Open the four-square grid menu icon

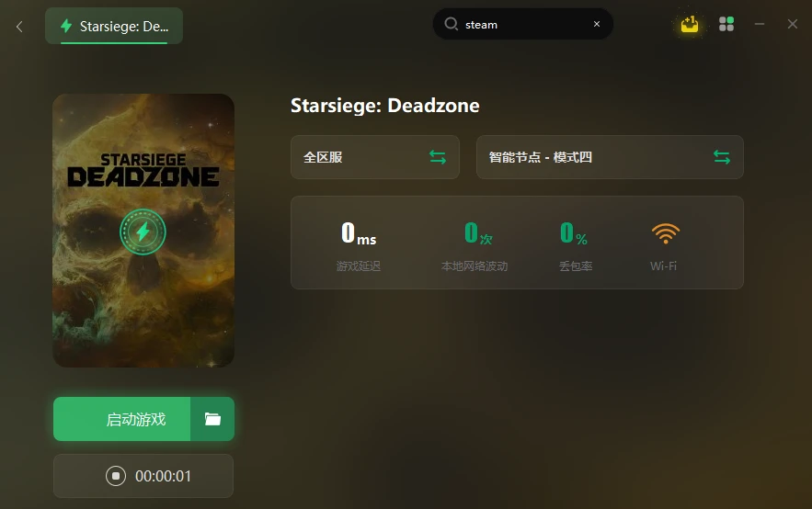pos(726,24)
